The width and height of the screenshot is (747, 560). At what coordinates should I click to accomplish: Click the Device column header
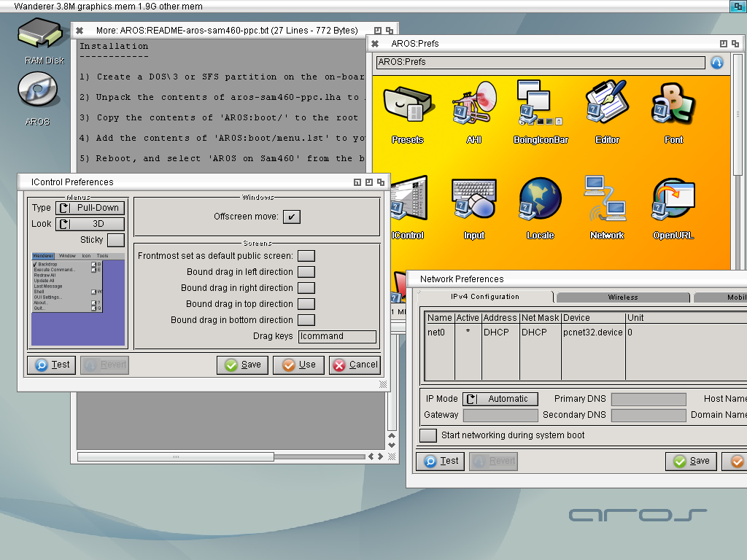coord(593,318)
